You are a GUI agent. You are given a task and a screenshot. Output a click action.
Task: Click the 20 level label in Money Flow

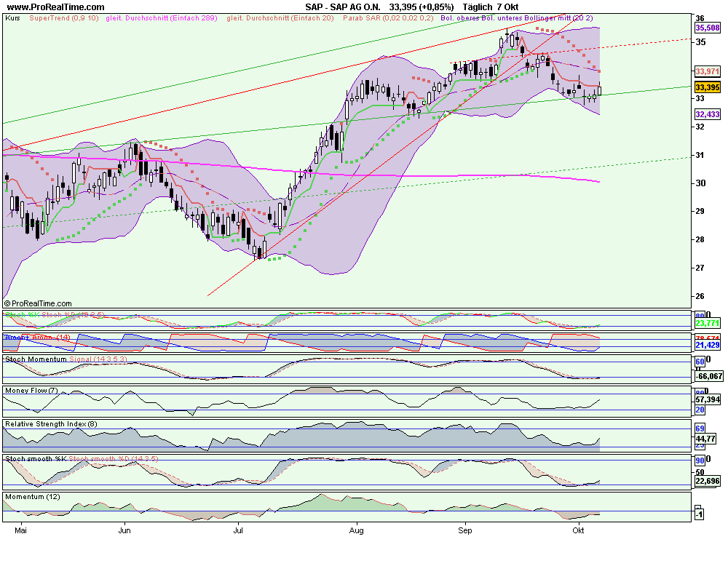point(700,410)
